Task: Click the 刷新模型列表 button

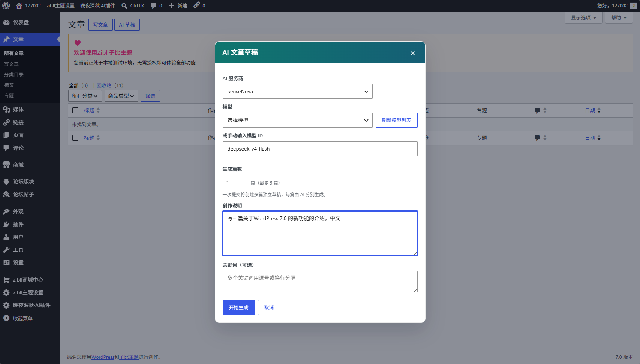Action: coord(397,120)
